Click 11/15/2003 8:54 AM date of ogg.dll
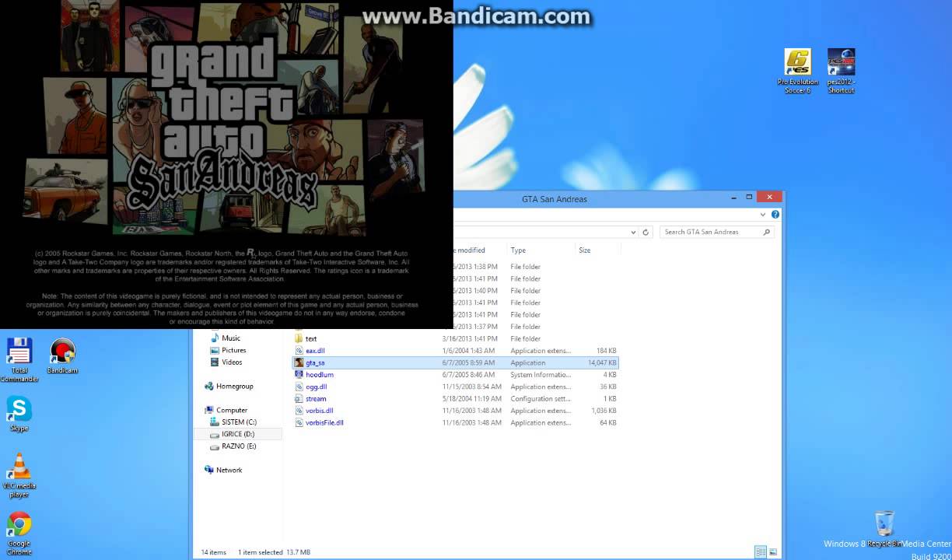 [471, 387]
